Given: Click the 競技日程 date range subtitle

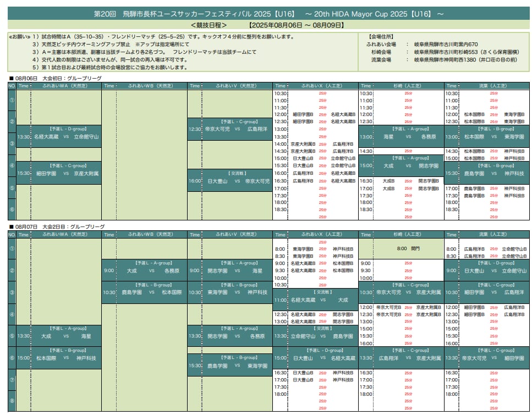Looking at the screenshot, I should coord(269,25).
